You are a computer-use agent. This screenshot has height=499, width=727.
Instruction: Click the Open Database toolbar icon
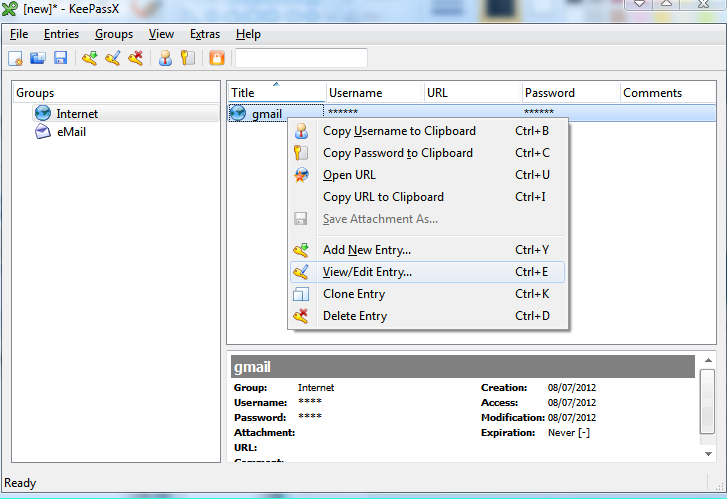(38, 58)
